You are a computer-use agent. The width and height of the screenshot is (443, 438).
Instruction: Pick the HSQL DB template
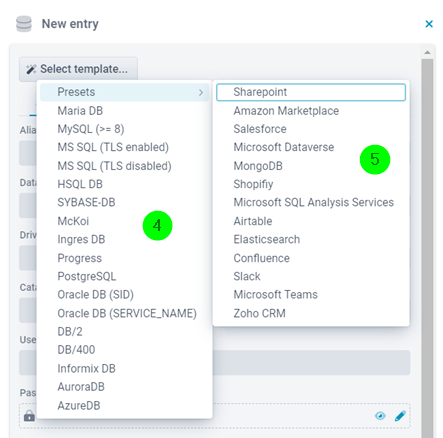click(x=124, y=184)
